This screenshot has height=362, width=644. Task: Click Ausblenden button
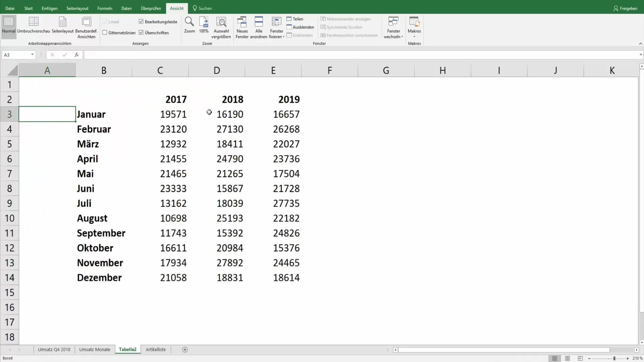point(302,27)
